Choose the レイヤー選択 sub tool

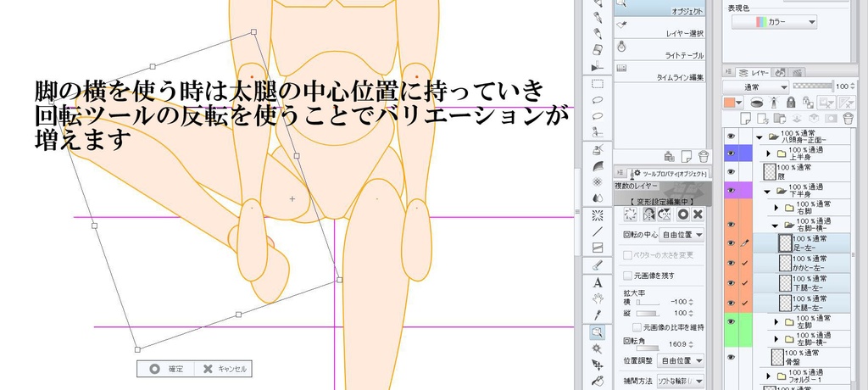coord(659,29)
